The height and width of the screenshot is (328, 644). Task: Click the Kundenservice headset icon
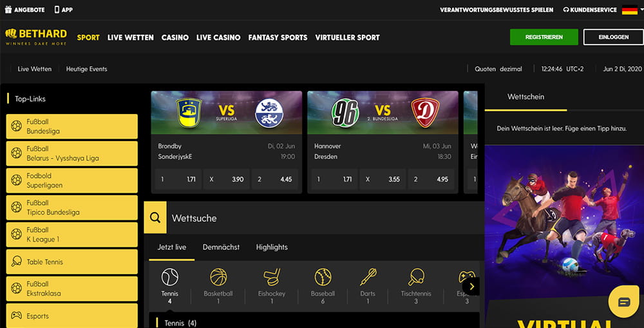click(x=566, y=10)
